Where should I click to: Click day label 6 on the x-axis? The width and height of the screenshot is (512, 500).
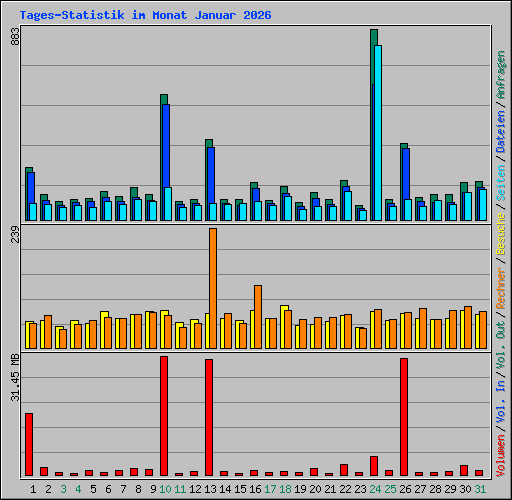[108, 489]
